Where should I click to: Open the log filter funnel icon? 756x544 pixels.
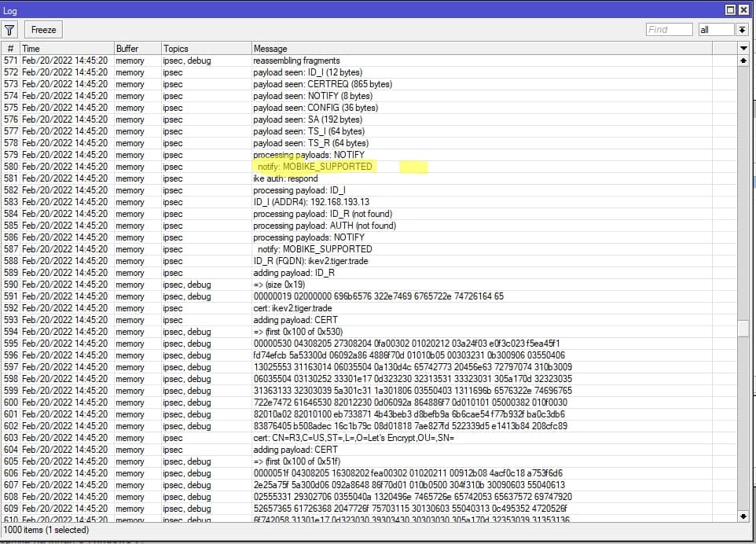9,30
